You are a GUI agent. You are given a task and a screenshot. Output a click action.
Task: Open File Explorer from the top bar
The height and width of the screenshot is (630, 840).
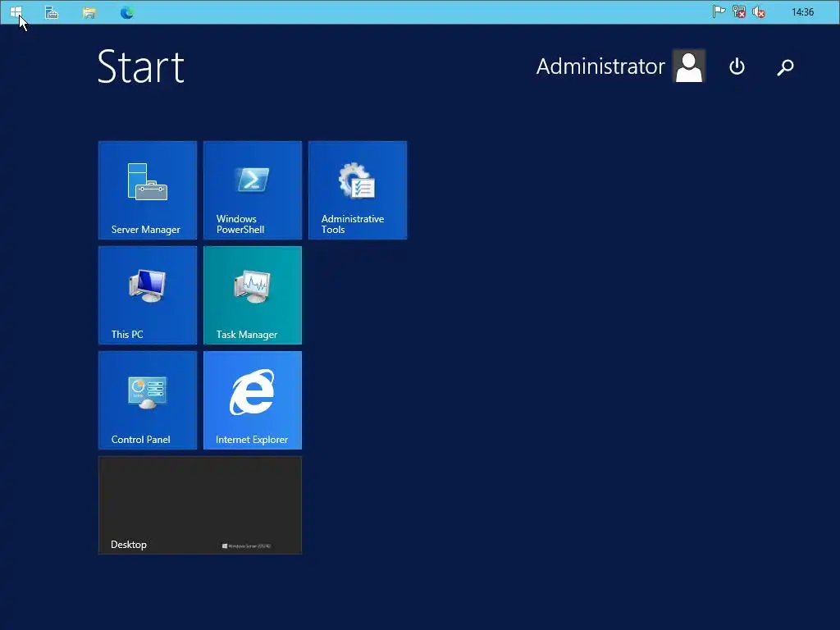(x=89, y=12)
